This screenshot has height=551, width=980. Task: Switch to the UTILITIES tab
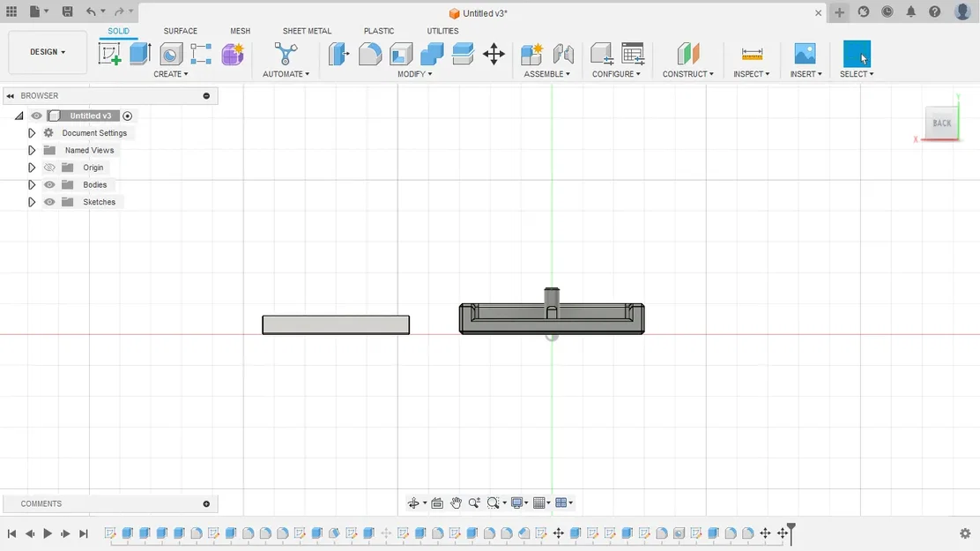click(x=442, y=31)
